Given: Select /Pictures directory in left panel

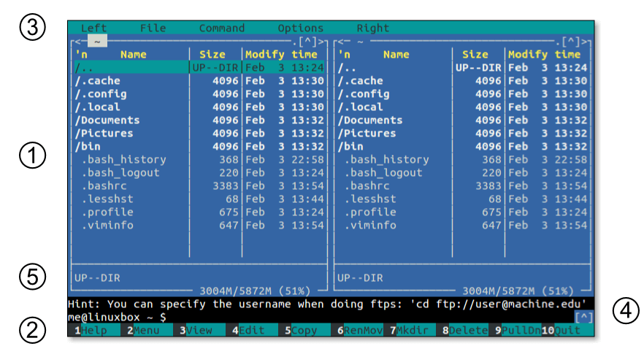Looking at the screenshot, I should (x=199, y=133).
